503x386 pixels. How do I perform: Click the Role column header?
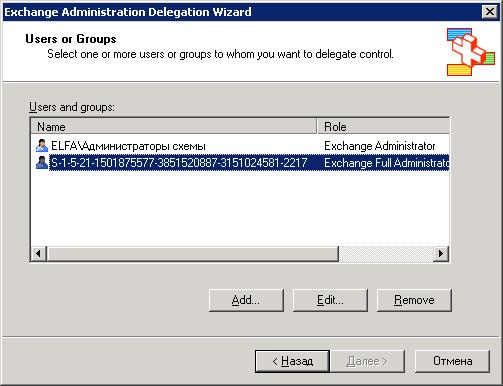click(383, 127)
